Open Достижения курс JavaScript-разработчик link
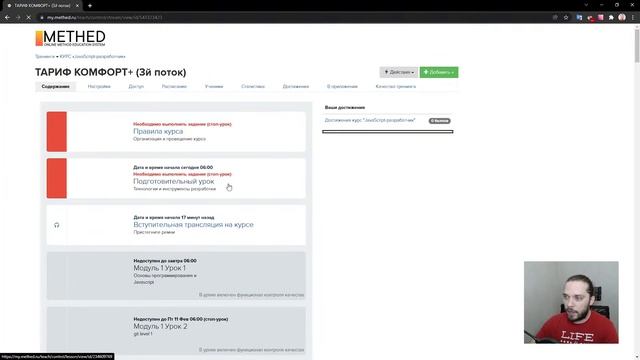 [370, 120]
